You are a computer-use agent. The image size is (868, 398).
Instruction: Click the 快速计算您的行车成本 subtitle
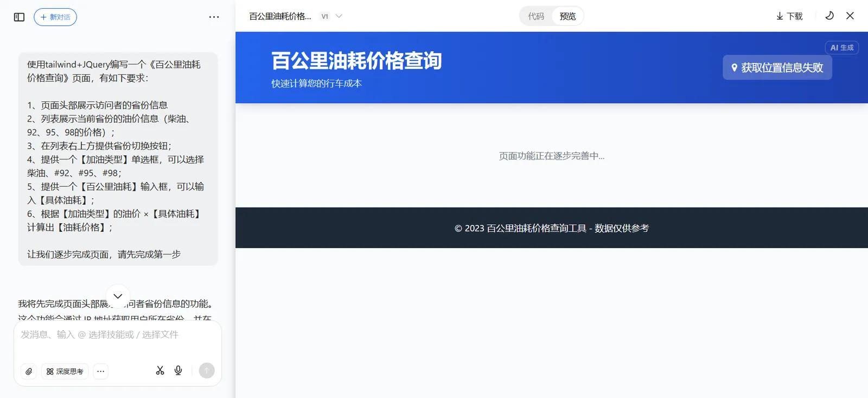click(317, 84)
